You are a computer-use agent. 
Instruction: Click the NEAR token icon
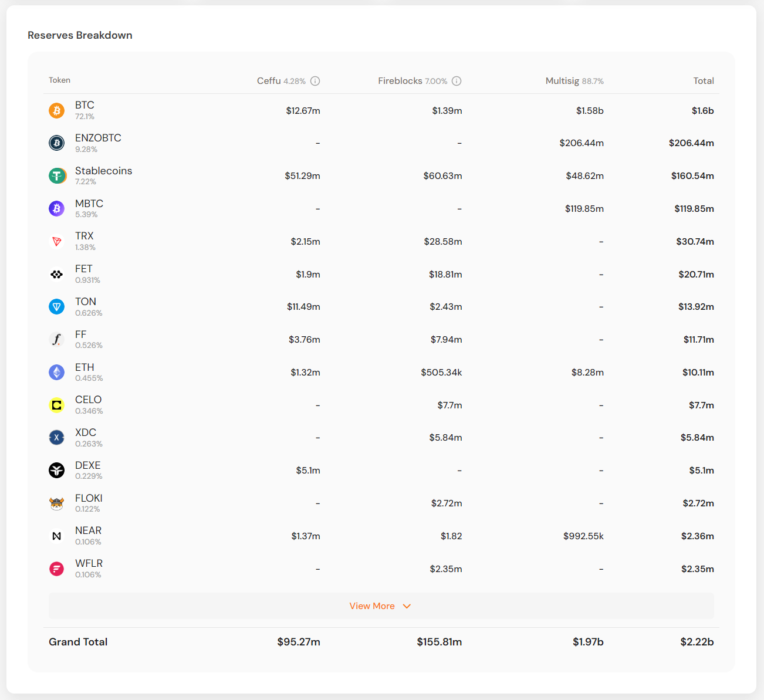point(56,536)
